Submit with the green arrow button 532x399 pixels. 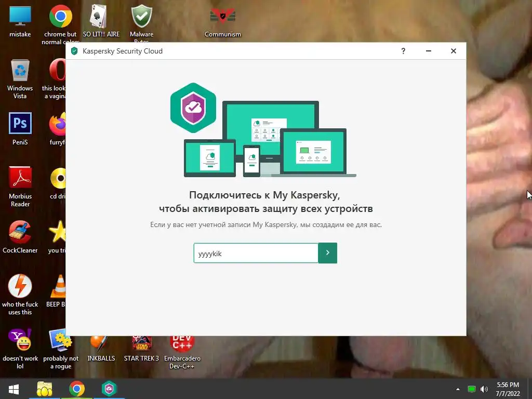327,253
